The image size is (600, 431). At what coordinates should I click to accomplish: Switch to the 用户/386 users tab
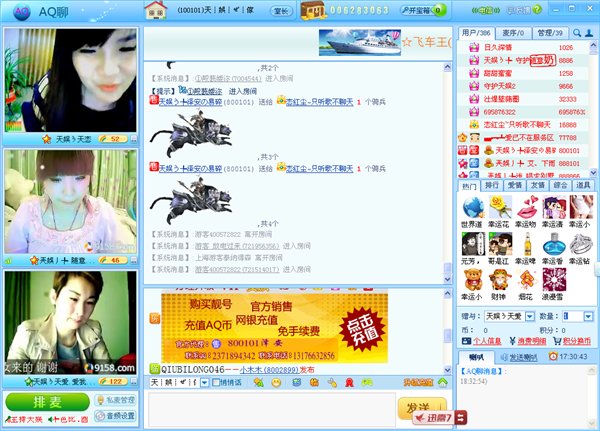pyautogui.click(x=476, y=33)
